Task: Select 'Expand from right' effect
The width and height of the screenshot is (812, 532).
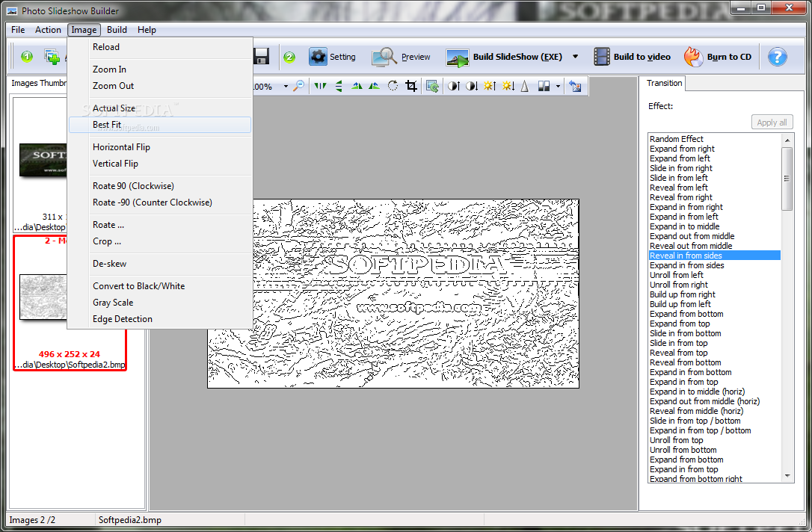Action: tap(715, 149)
